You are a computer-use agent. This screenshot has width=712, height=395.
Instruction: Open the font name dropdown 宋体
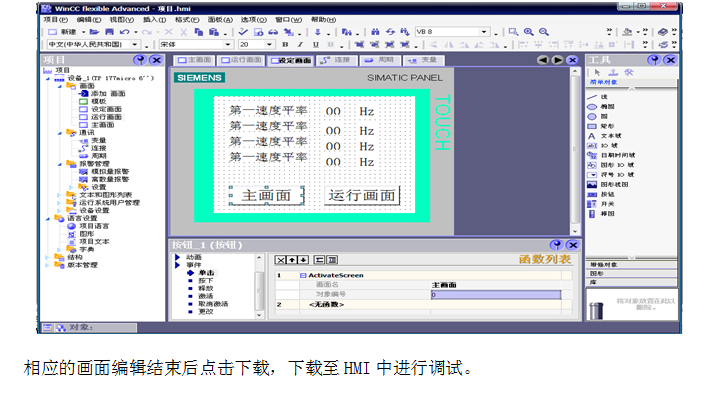(x=196, y=44)
